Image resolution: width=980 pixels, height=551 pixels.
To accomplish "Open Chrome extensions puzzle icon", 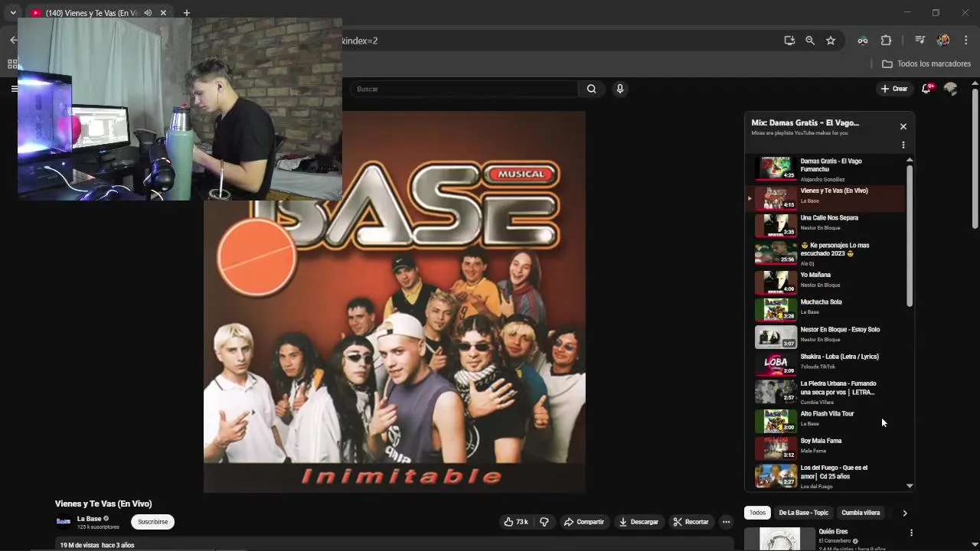I will pos(886,41).
